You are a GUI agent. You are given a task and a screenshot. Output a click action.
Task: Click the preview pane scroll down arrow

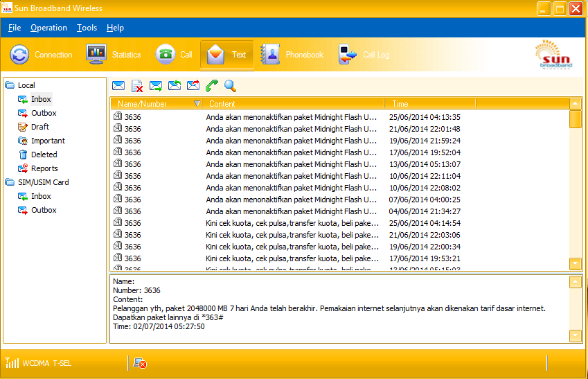pos(576,335)
